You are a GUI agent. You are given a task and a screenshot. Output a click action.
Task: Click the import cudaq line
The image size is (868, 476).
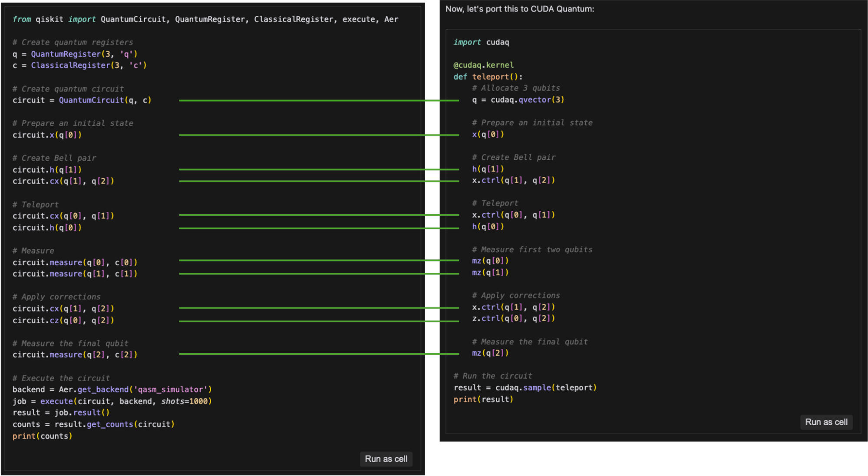(481, 42)
